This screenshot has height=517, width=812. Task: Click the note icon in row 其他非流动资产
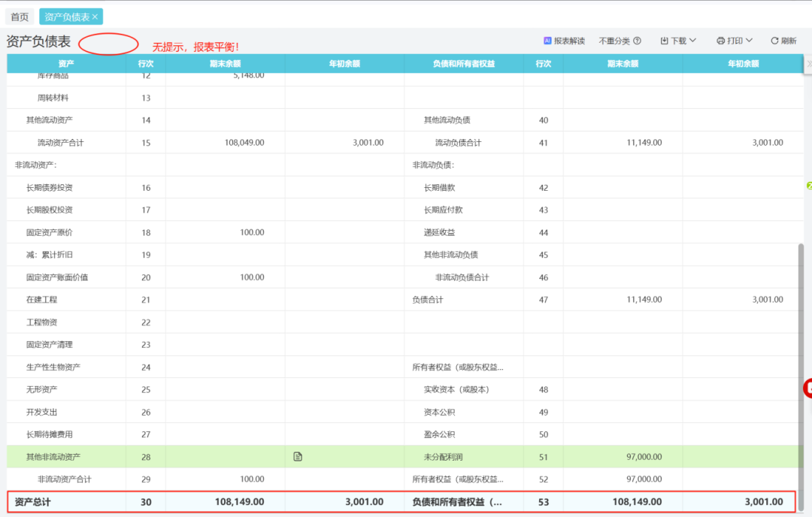coord(297,456)
